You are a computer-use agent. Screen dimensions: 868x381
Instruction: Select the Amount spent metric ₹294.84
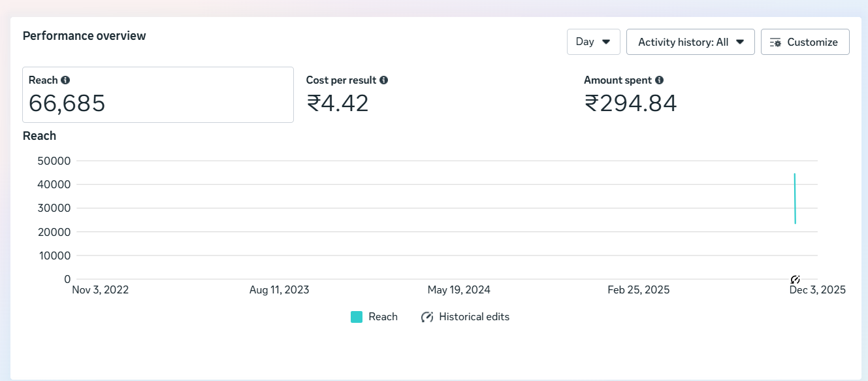[630, 103]
